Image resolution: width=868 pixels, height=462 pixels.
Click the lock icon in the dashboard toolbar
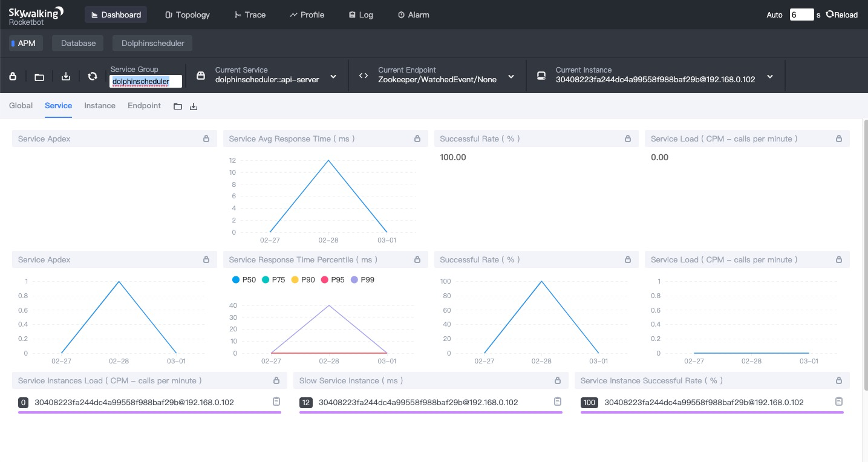[13, 76]
